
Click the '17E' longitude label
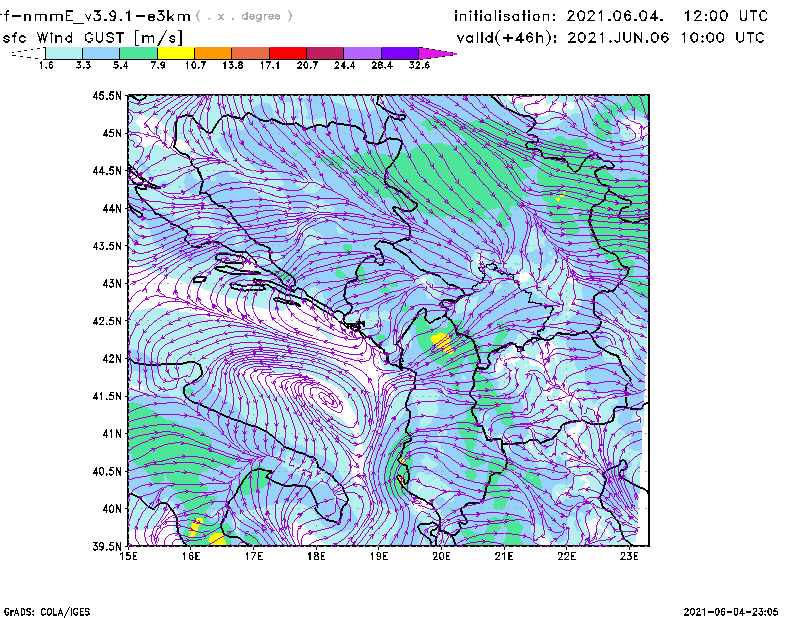click(254, 556)
